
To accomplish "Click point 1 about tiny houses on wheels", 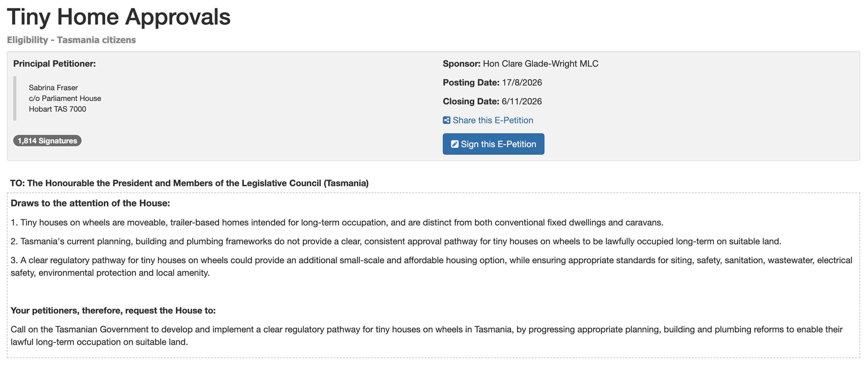I will [x=337, y=222].
